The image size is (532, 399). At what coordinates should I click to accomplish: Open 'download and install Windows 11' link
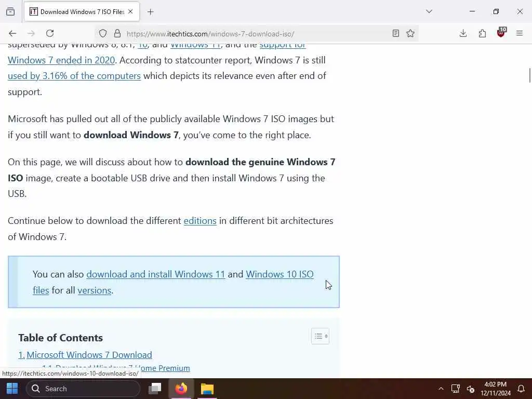(x=156, y=274)
